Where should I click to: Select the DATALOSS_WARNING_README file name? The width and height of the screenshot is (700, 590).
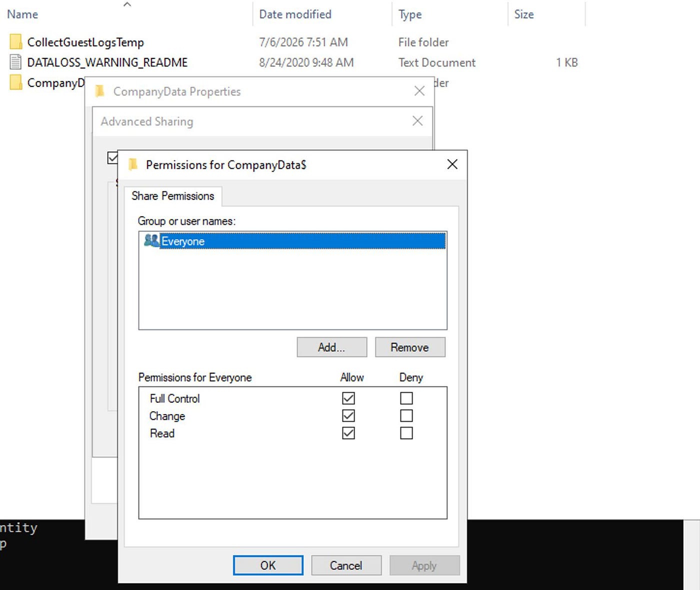click(107, 62)
